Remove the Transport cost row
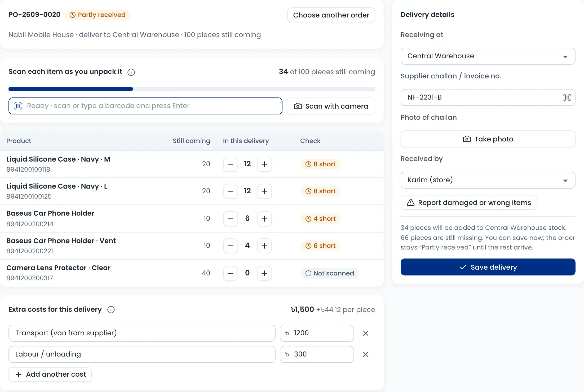 pyautogui.click(x=366, y=333)
